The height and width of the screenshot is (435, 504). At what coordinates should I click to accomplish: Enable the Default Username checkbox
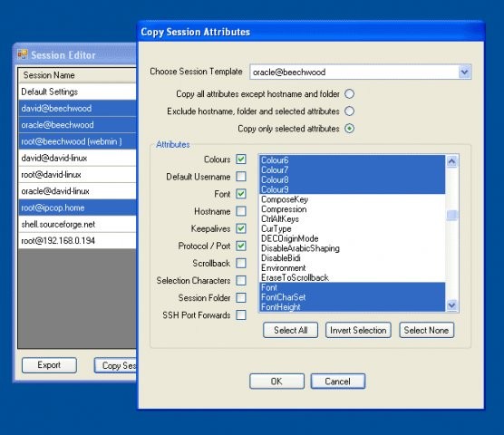241,177
